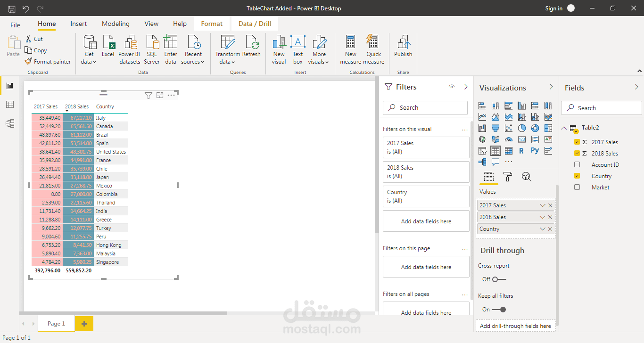Check the Market field
Viewport: 644px width, 343px height.
coord(577,187)
